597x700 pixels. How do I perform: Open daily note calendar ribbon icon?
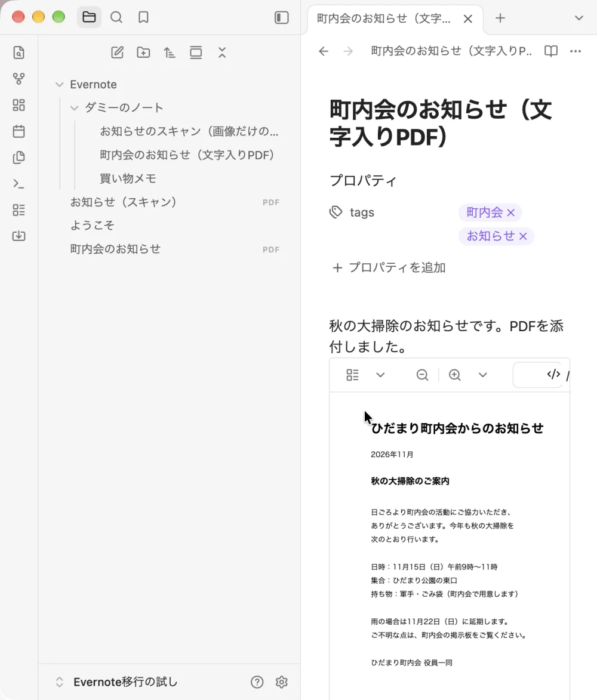click(19, 131)
